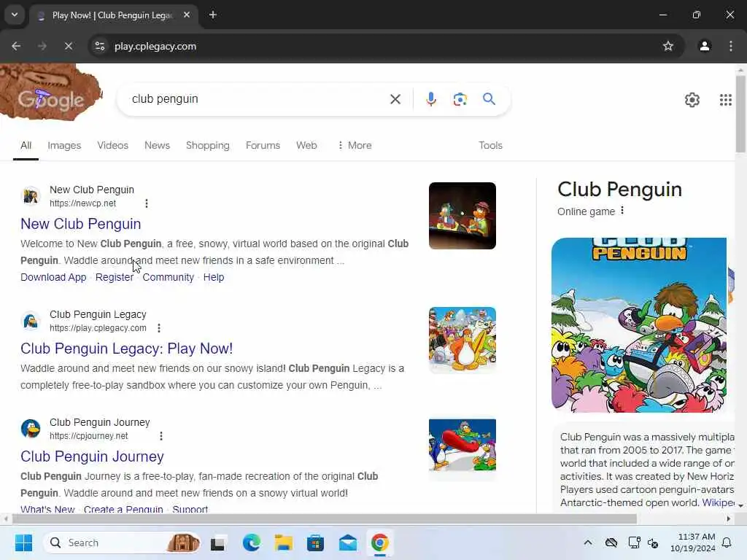The image size is (747, 560).
Task: Open the Club Penguin Journey result title
Action: click(92, 456)
